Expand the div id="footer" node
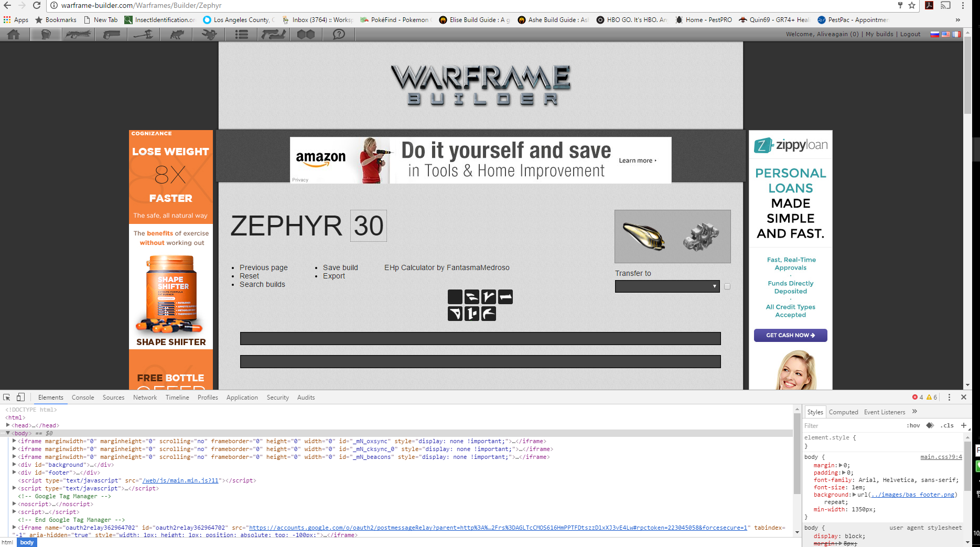980x547 pixels. point(14,473)
